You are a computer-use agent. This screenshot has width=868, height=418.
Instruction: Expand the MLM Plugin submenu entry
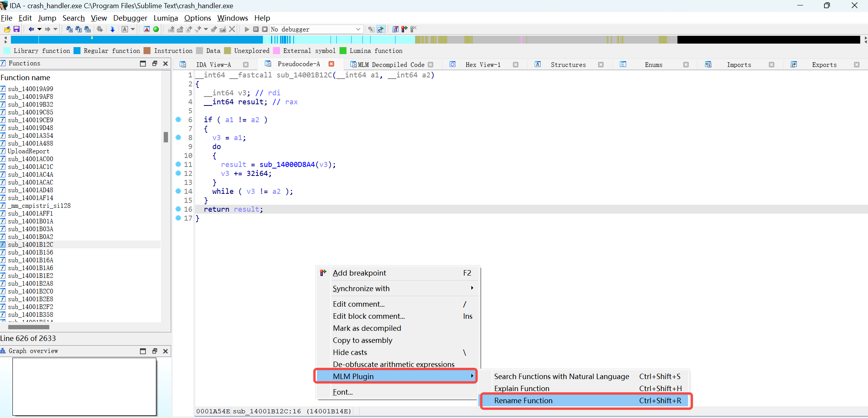click(395, 376)
